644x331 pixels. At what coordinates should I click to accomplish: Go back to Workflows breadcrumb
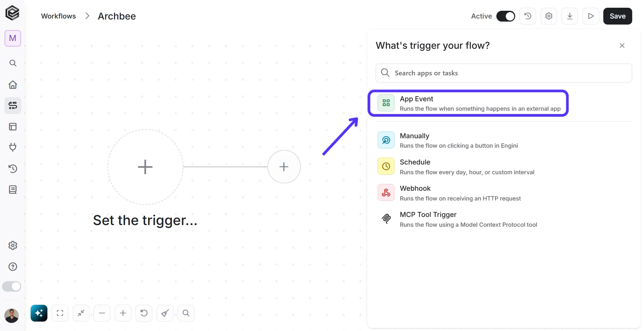pos(59,16)
